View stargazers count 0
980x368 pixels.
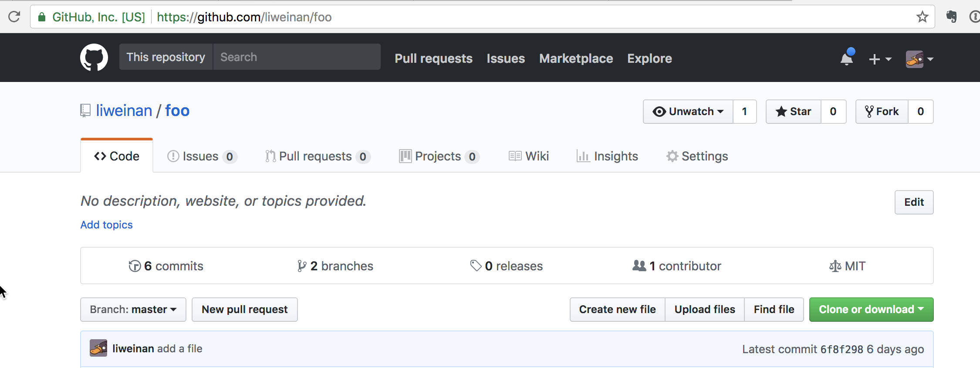coord(833,112)
